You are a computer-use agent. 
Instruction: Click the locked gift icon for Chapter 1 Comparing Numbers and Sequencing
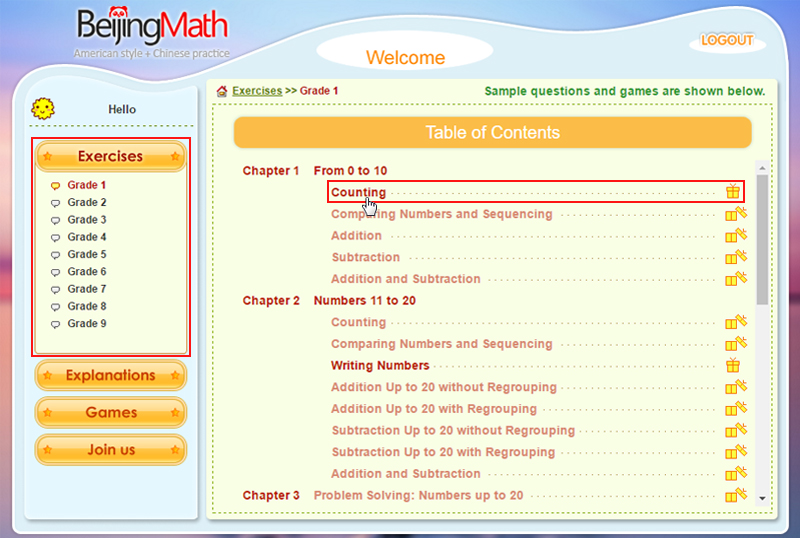coord(736,214)
